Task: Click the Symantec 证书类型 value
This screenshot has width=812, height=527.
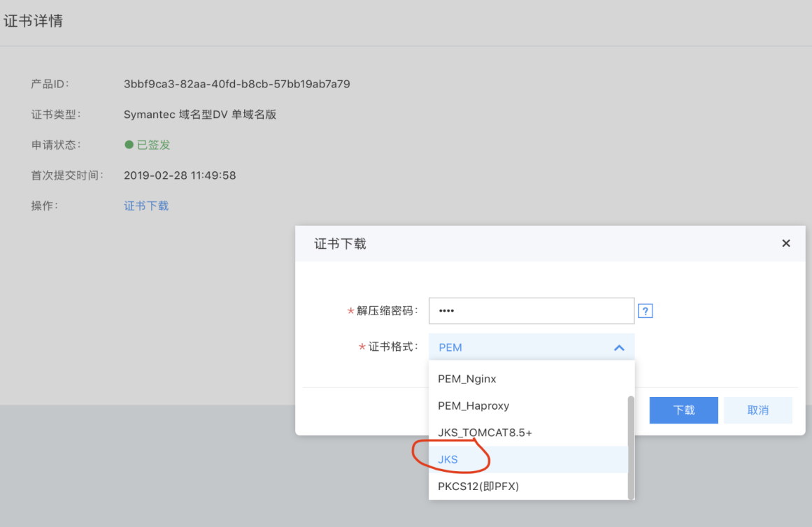Action: (x=200, y=115)
